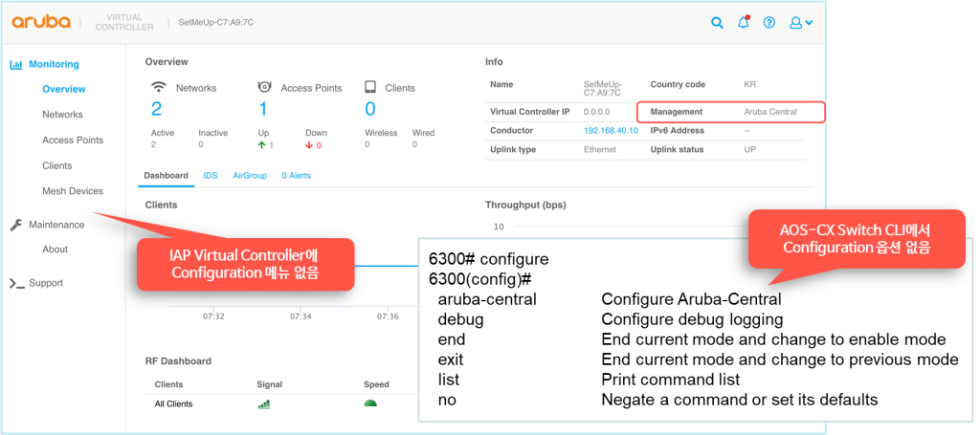Open Mesh Devices page

click(x=73, y=191)
